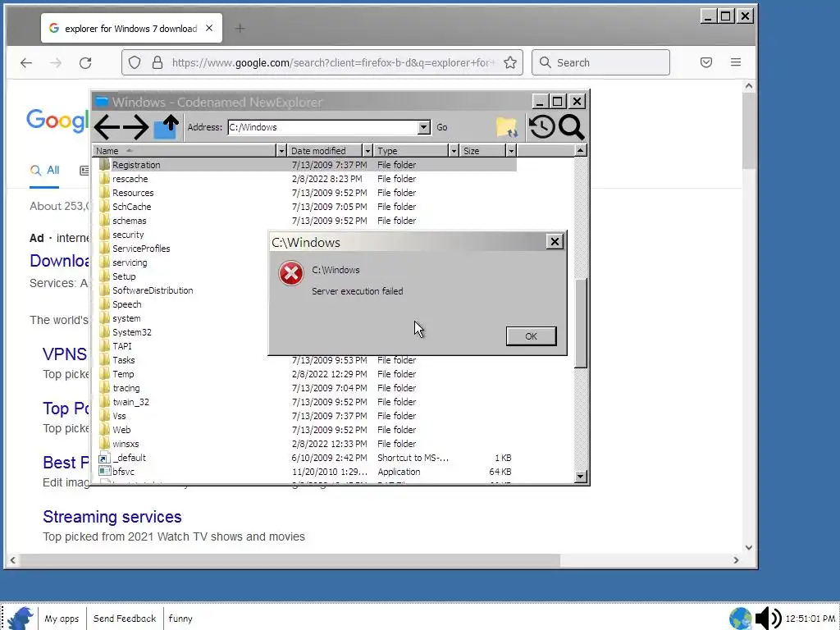The height and width of the screenshot is (630, 840).
Task: Go up one folder level in NewExplorer
Action: pyautogui.click(x=166, y=126)
